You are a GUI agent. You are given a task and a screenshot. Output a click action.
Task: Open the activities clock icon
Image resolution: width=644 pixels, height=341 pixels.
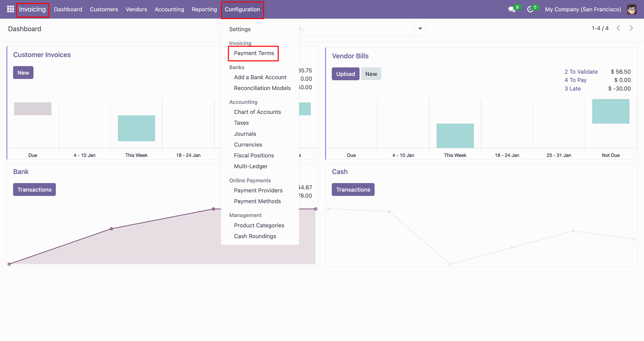530,9
